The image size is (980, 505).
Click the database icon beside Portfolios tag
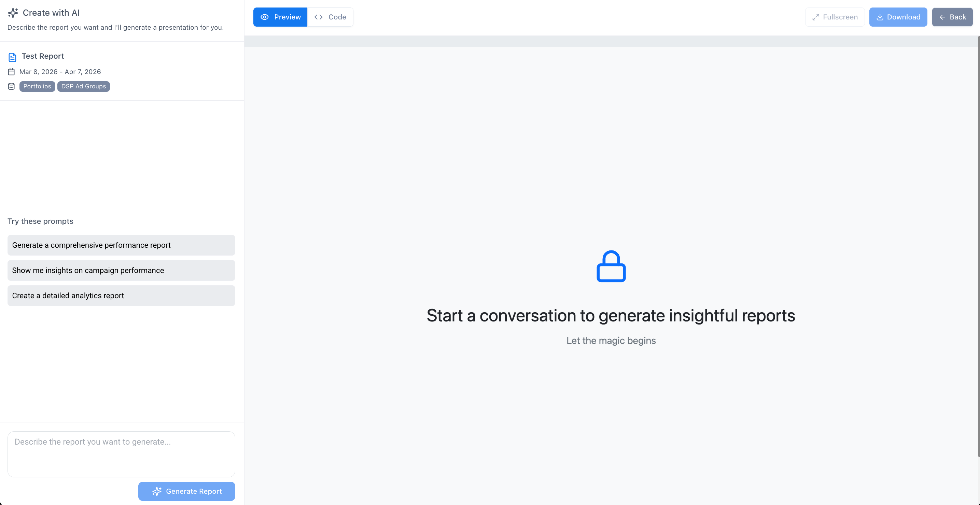[11, 86]
